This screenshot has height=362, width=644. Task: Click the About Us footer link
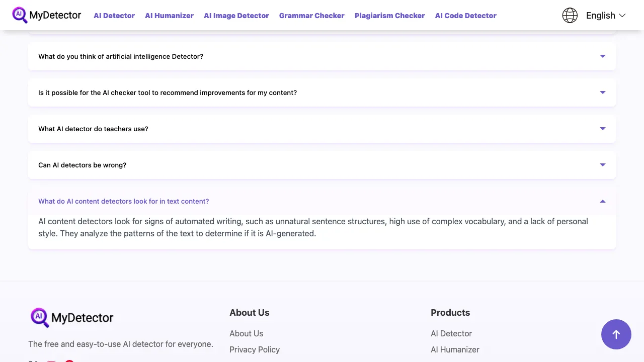[x=246, y=333]
